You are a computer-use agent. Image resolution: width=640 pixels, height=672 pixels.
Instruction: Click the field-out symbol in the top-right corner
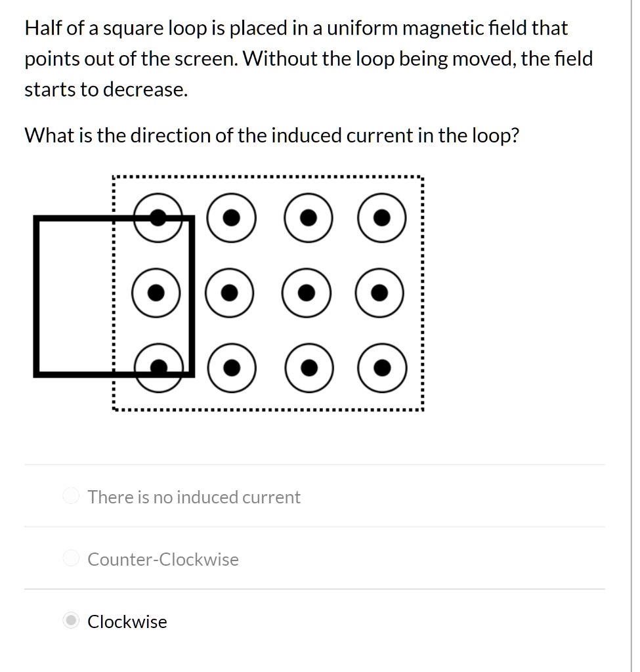381,218
